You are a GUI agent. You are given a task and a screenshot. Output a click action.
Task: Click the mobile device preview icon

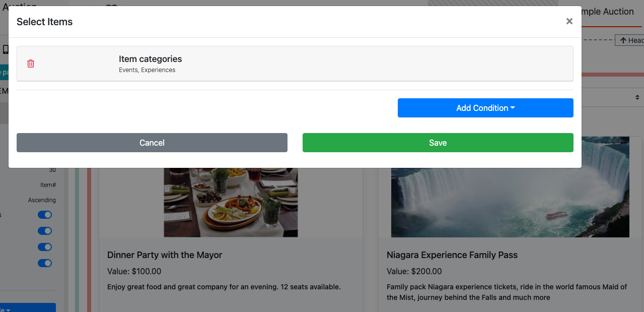(x=6, y=49)
